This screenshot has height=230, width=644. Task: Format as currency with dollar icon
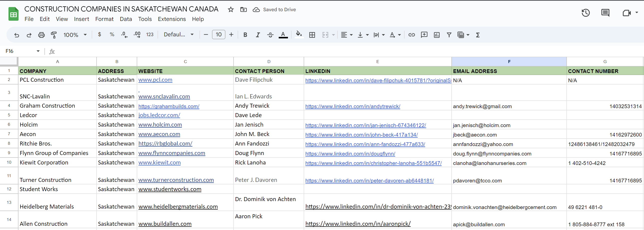(99, 34)
